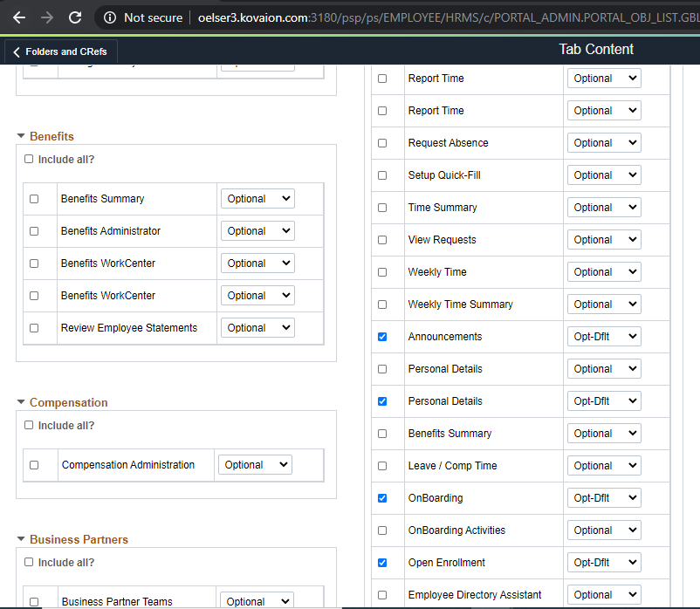The image size is (700, 609).
Task: Open Weekly Time behavior dropdown
Action: pyautogui.click(x=604, y=272)
